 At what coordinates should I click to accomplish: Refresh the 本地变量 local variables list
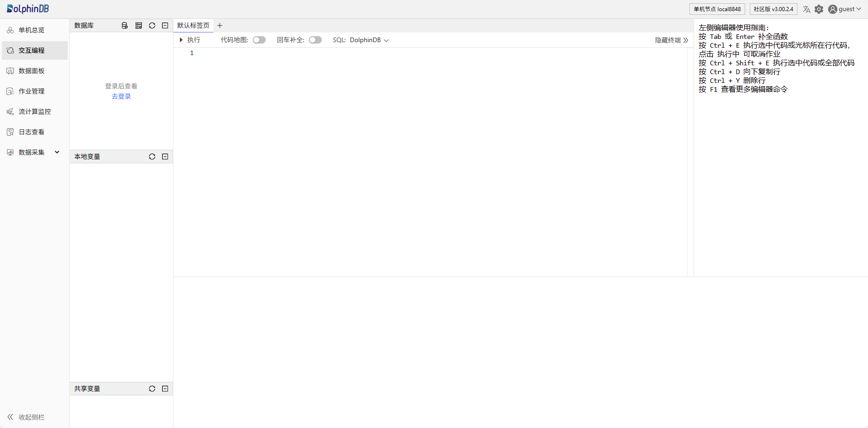152,156
